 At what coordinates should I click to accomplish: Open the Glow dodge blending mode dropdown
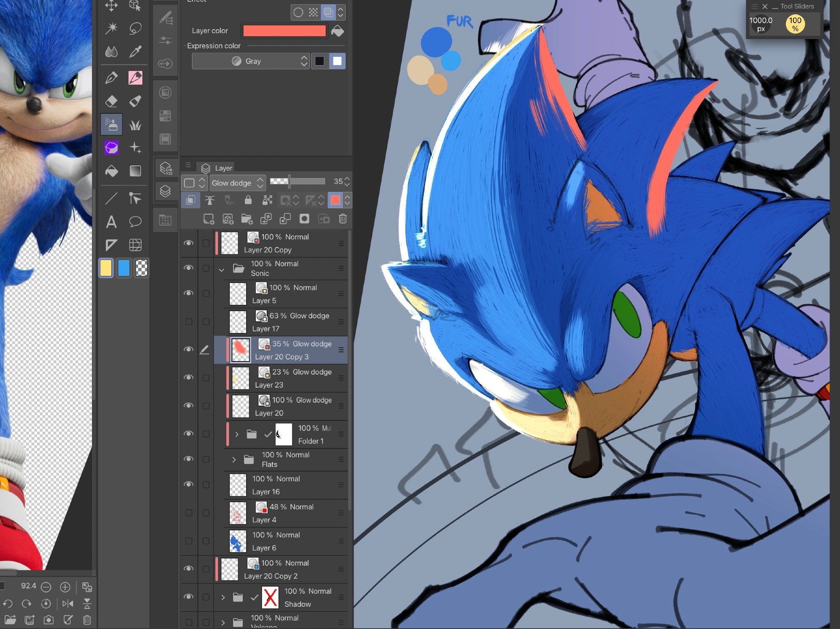pyautogui.click(x=238, y=183)
